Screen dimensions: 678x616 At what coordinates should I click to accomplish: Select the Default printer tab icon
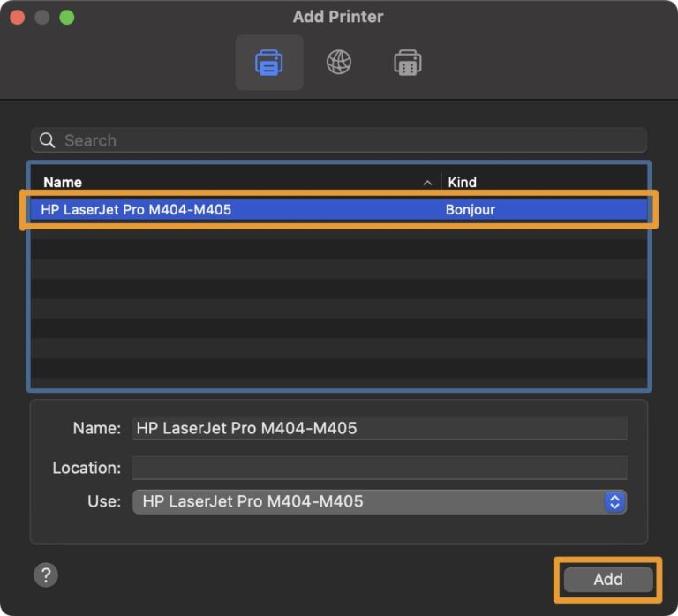(269, 63)
